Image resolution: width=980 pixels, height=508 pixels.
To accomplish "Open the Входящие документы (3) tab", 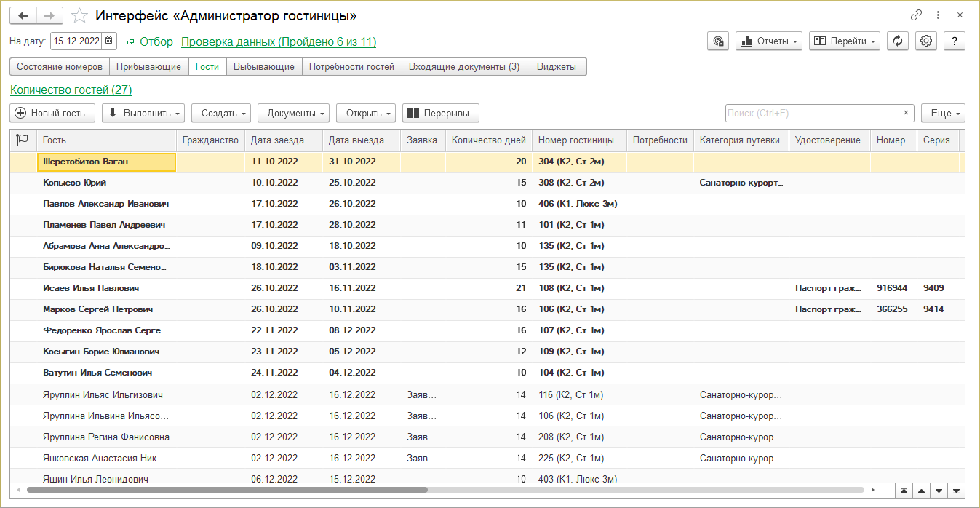I will 463,67.
